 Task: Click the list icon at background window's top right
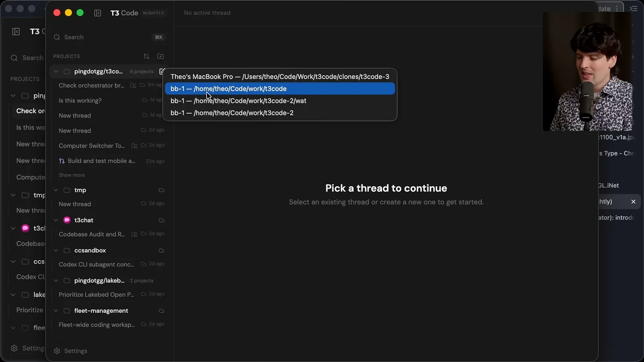(634, 8)
